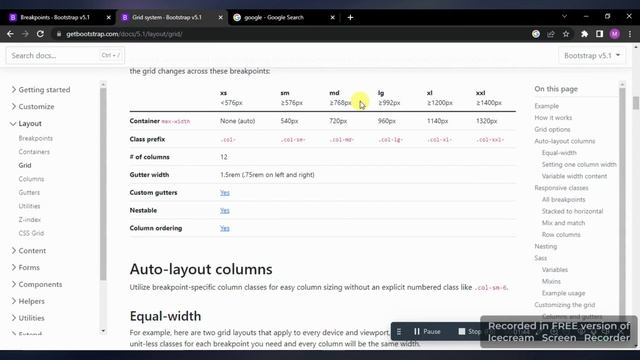
Task: Toggle the browser side panel icon
Action: point(599,34)
